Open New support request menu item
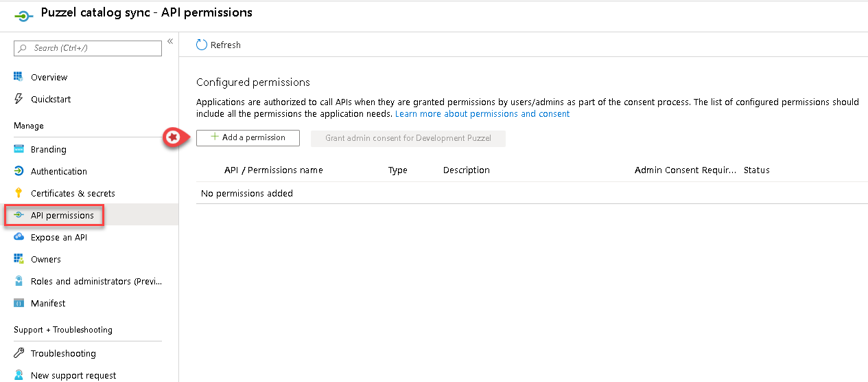The image size is (868, 382). point(73,375)
